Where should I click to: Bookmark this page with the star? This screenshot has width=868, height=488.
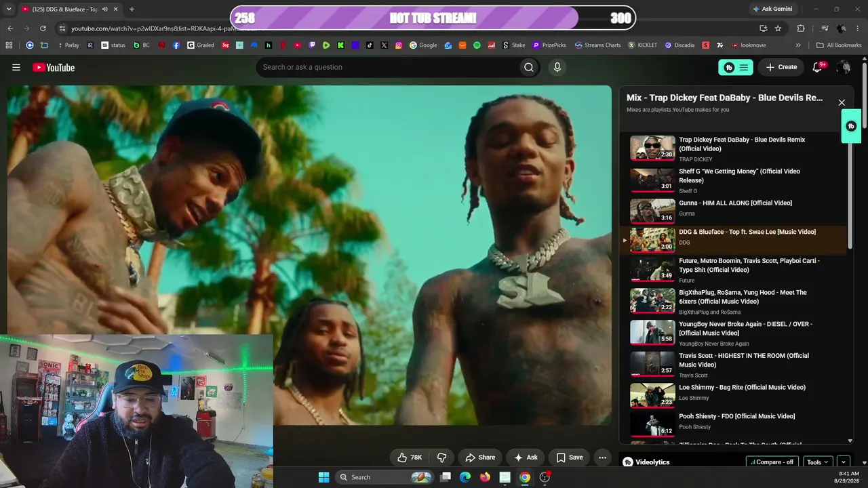click(x=778, y=28)
